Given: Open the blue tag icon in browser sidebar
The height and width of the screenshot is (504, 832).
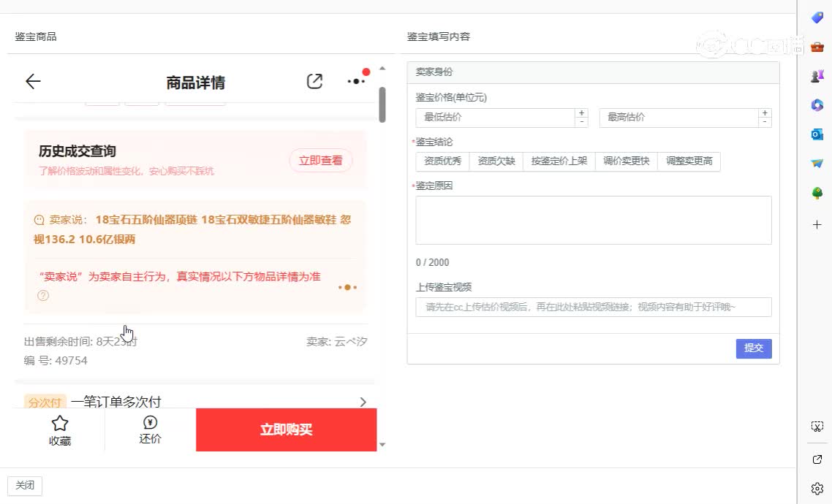Looking at the screenshot, I should tap(817, 17).
